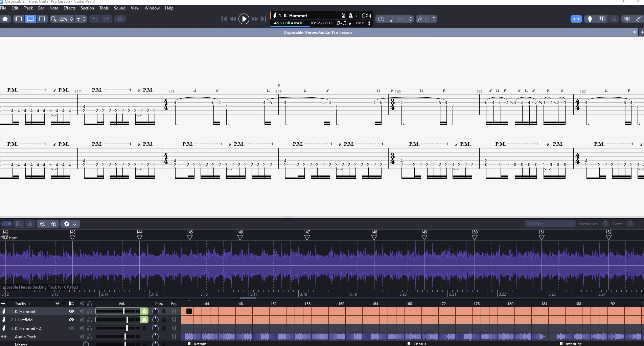Hide the 2. J. Hetfield track

[71, 320]
